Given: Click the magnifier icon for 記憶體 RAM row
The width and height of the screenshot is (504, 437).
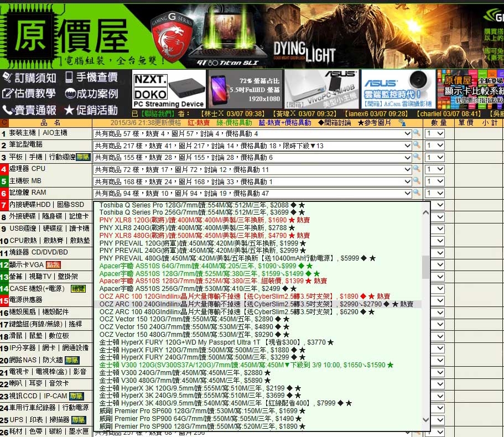Looking at the screenshot, I should 417,193.
